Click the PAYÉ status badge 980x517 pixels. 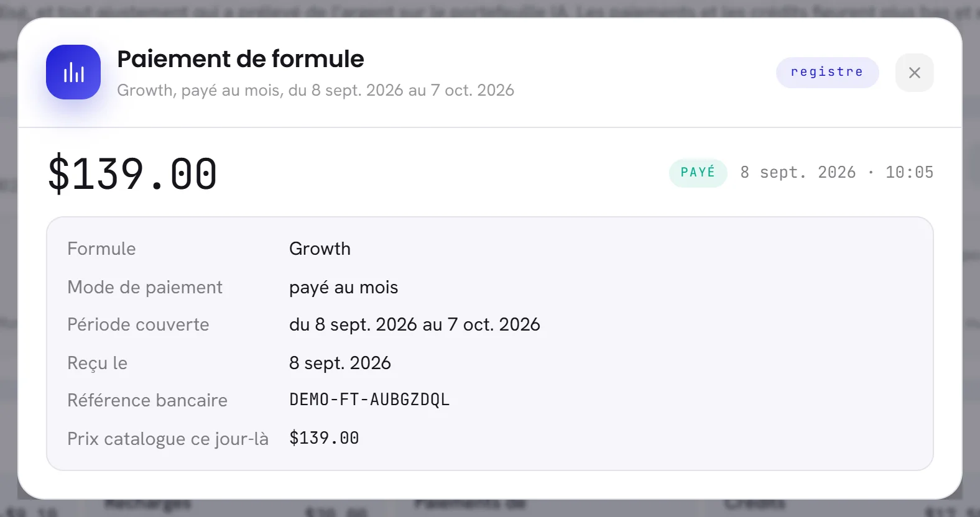(x=698, y=173)
